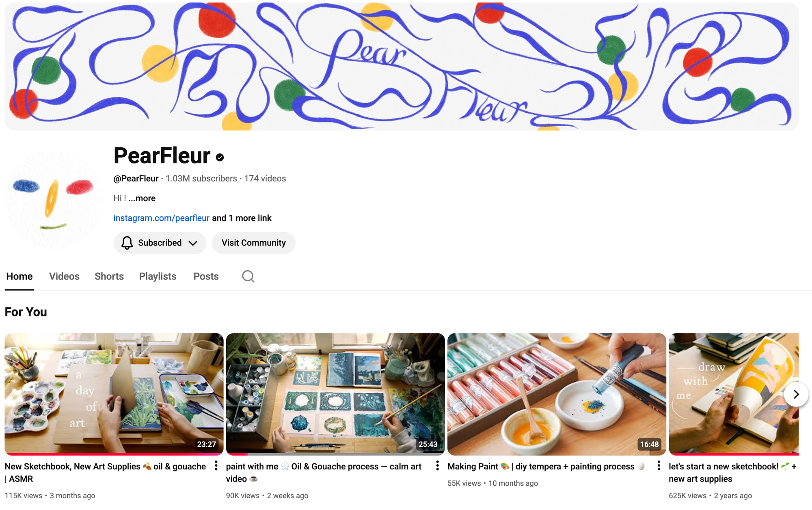Viewport: 812px width, 510px height.
Task: Click the search icon in channel tabs
Action: pos(248,276)
